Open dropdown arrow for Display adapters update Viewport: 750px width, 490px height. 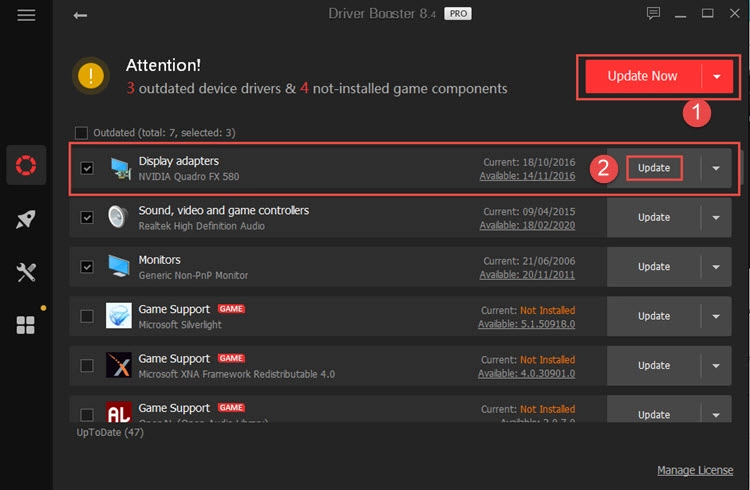tap(716, 168)
